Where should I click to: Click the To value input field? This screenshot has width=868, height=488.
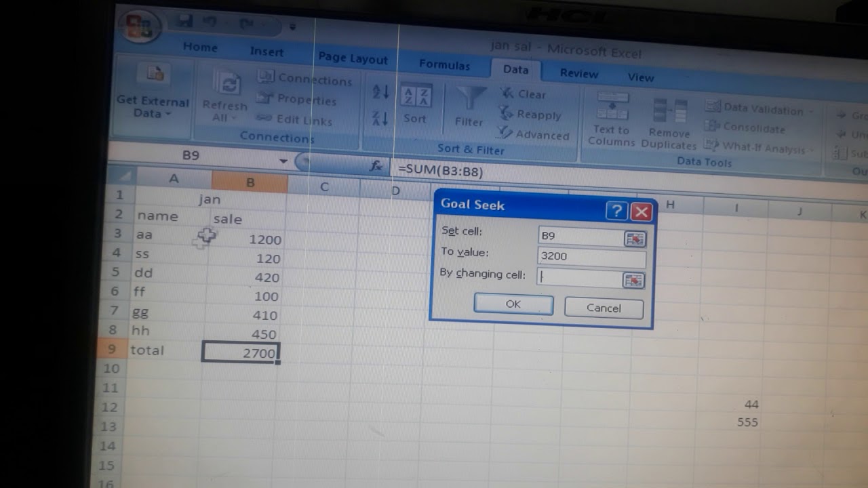(x=591, y=257)
